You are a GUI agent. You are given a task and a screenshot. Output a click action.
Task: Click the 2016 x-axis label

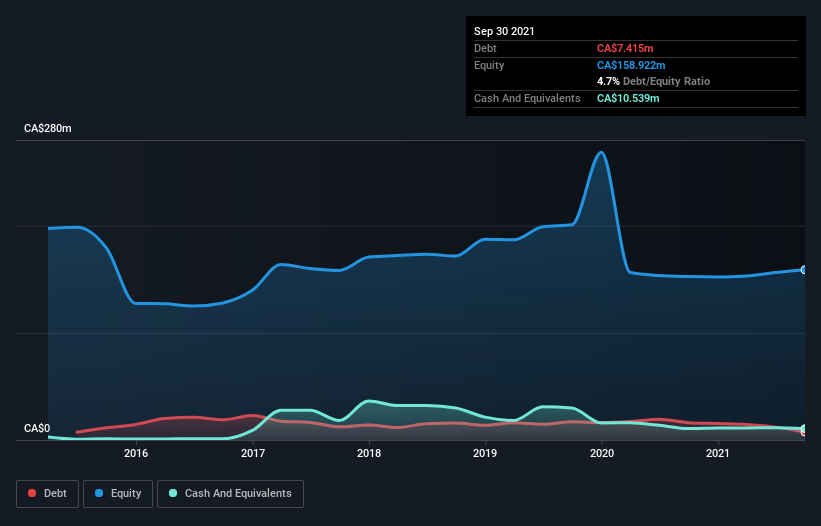[136, 453]
